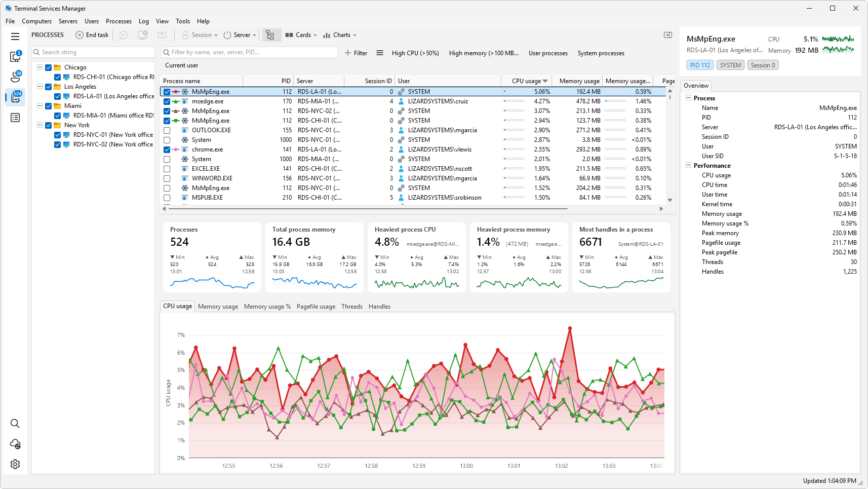The height and width of the screenshot is (489, 868).
Task: Collapse the Los Angeles tree node
Action: pyautogui.click(x=40, y=87)
